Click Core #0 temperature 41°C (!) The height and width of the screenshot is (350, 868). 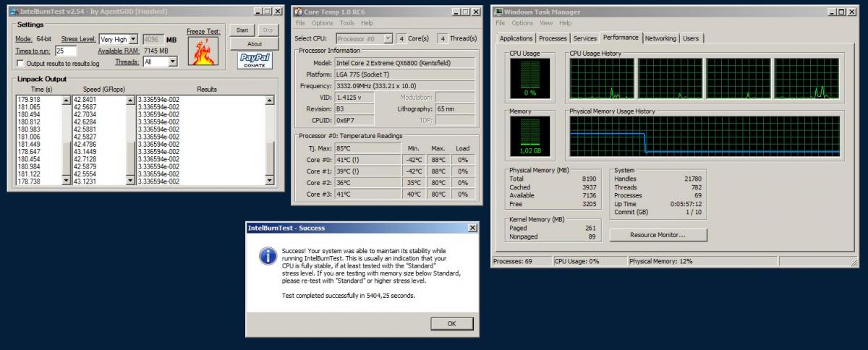coord(367,160)
